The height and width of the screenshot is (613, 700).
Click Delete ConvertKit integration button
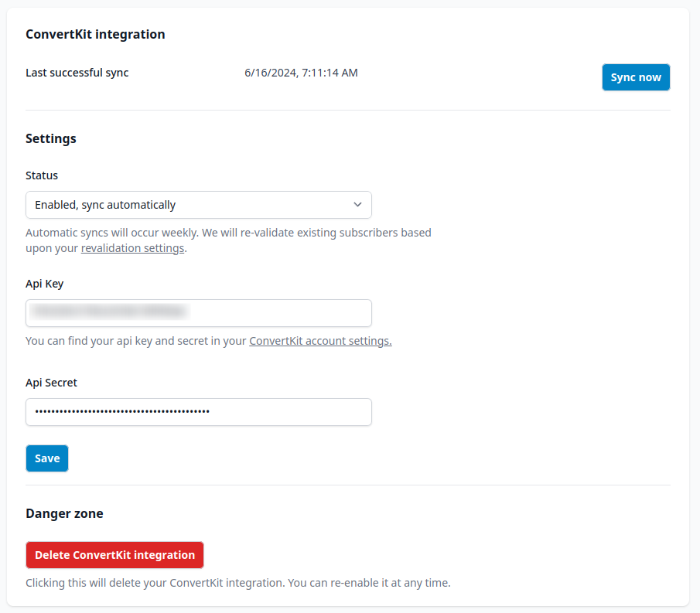click(114, 555)
